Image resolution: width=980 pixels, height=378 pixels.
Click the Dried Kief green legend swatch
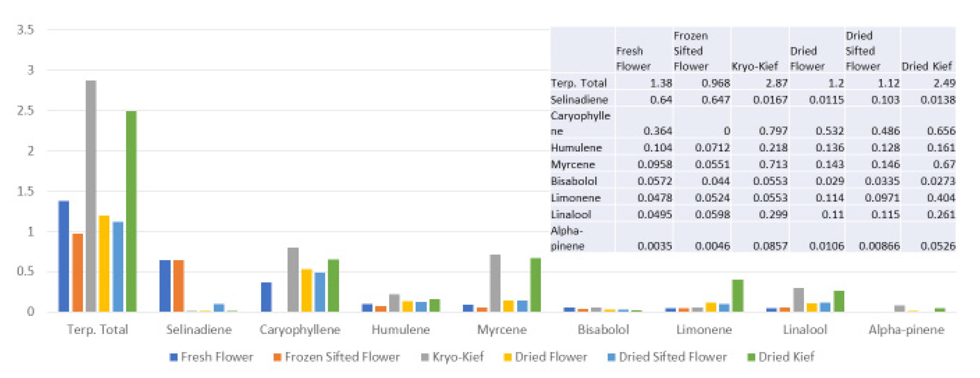(751, 357)
